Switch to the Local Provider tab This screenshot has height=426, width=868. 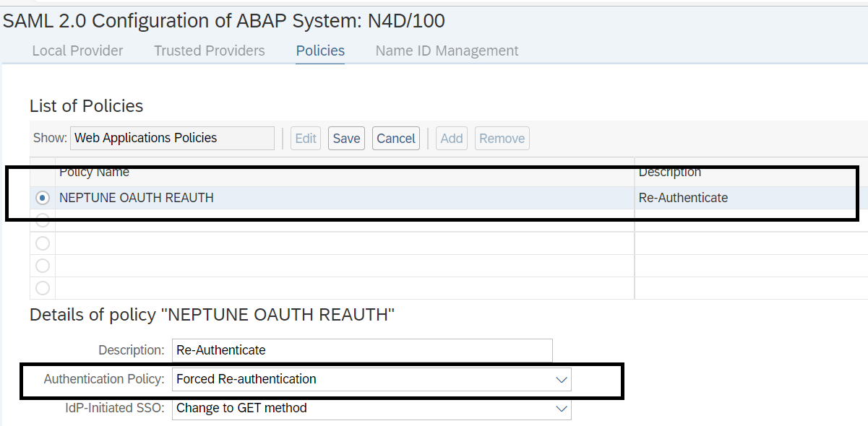point(77,51)
